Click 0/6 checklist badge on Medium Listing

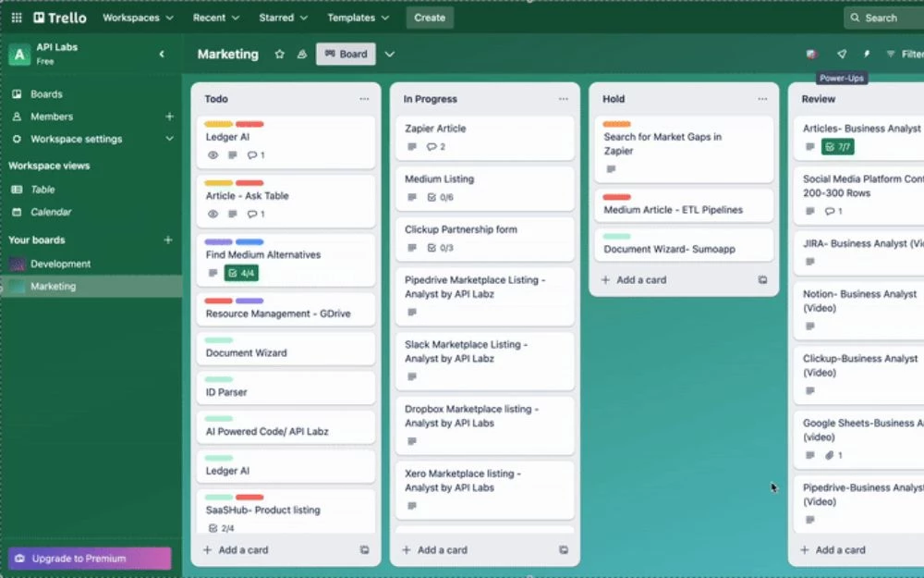tap(440, 198)
